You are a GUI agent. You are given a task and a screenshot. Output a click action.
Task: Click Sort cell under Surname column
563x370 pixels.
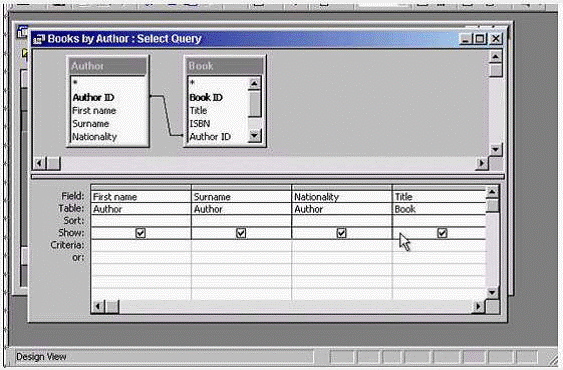coord(242,221)
